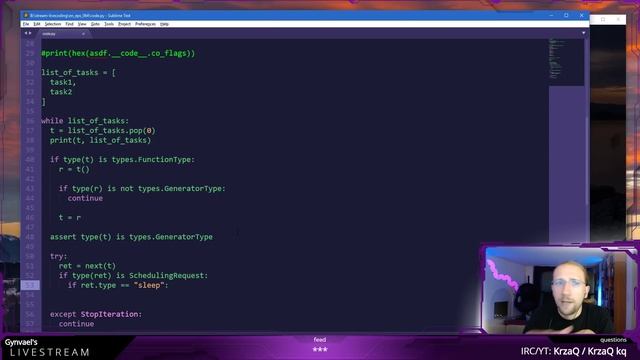Close the white background window behind Sublime

pyautogui.click(x=618, y=19)
